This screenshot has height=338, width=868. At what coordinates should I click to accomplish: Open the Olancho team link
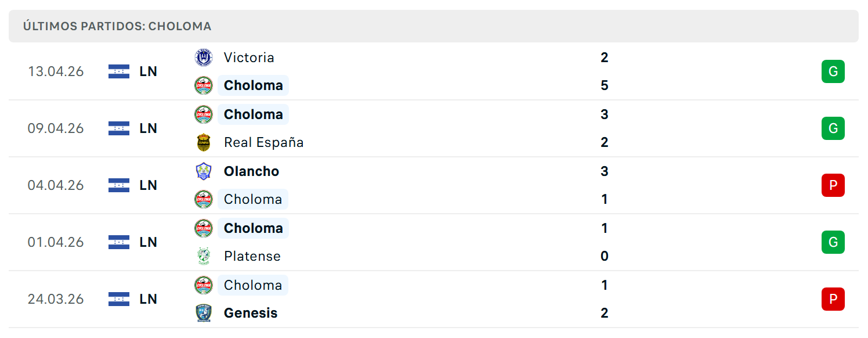click(x=251, y=171)
